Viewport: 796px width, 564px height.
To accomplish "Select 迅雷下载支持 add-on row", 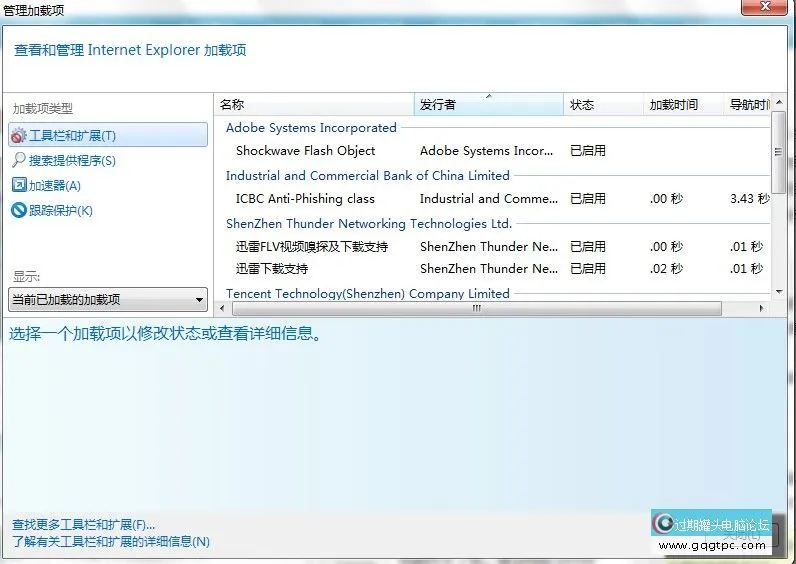I will click(x=492, y=269).
